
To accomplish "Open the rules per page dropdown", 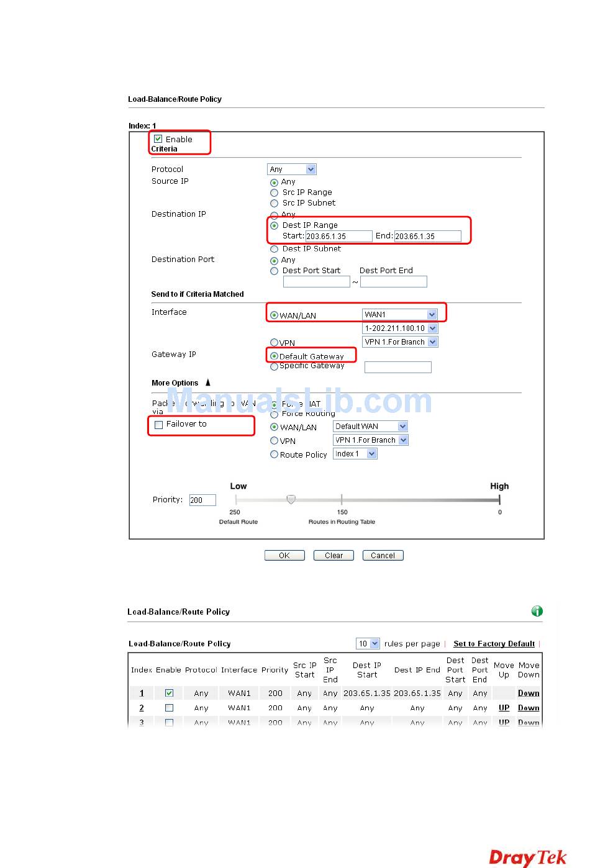I will (368, 643).
